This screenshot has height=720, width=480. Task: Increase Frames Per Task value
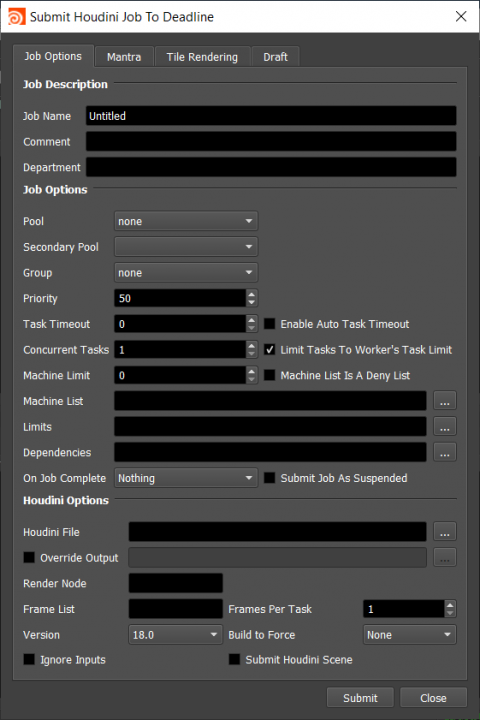(x=450, y=605)
